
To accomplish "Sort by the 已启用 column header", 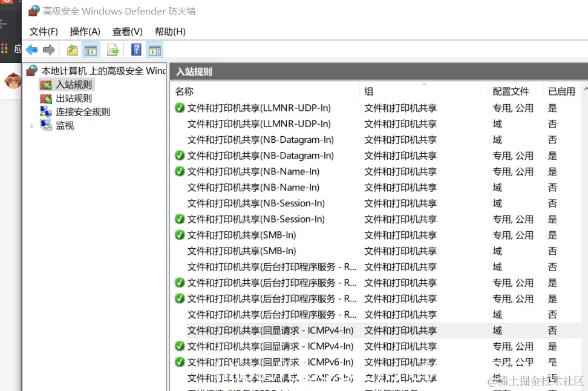I will [562, 91].
